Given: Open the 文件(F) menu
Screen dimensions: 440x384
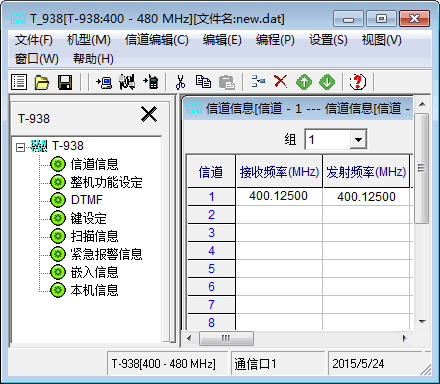Looking at the screenshot, I should (x=34, y=40).
